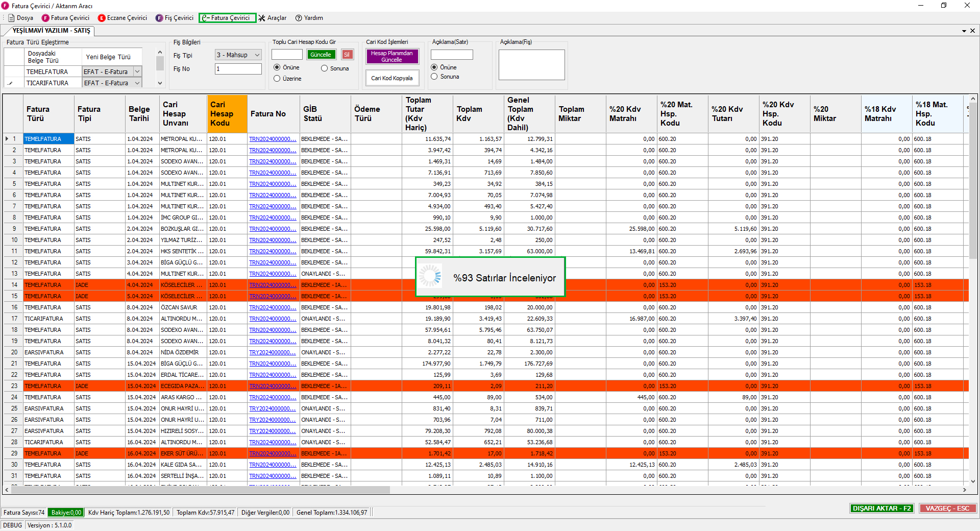Click the pink Fatura Çevirici icon
The width and height of the screenshot is (980, 531).
point(45,18)
